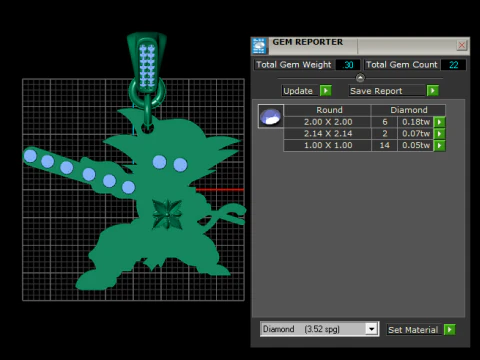The width and height of the screenshot is (480, 360).
Task: Click the 0.18tw weight cell
Action: (x=416, y=122)
